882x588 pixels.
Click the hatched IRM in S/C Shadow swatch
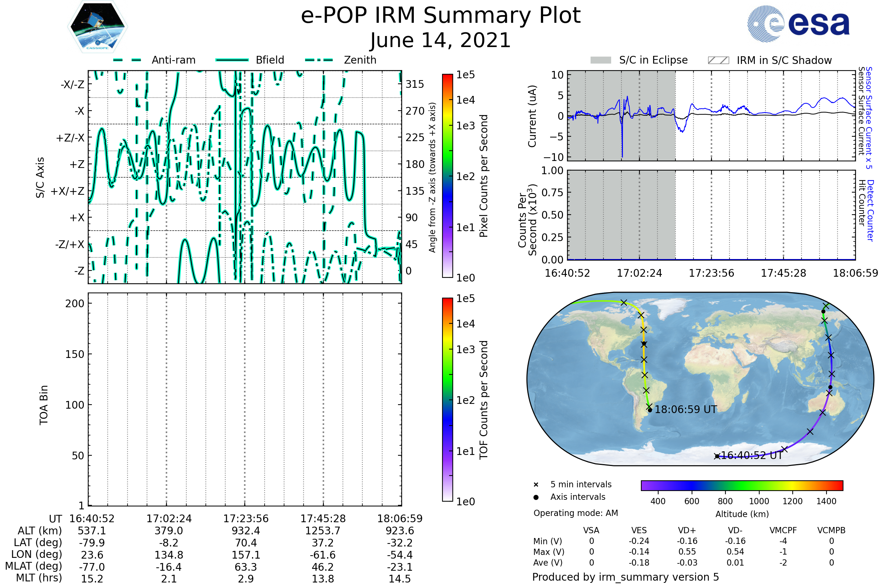pyautogui.click(x=718, y=60)
